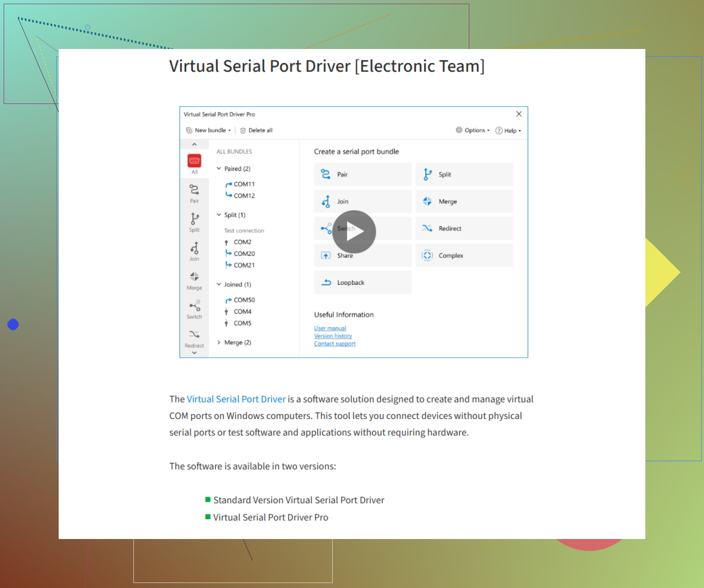Viewport: 704px width, 588px height.
Task: Click the Loopback bundle button
Action: coord(363,283)
